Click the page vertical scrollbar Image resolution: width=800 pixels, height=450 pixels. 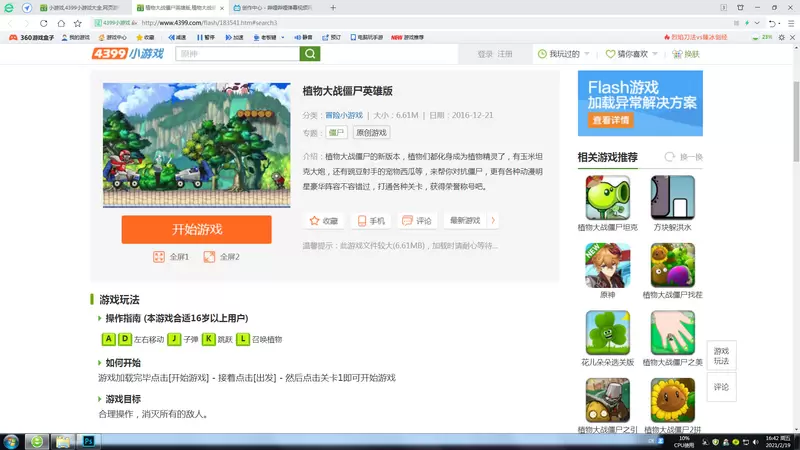(x=796, y=121)
